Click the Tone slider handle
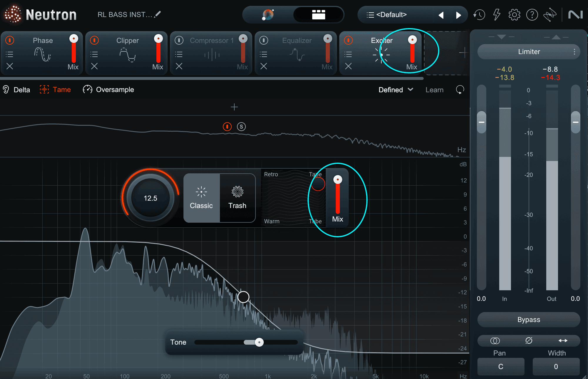This screenshot has width=588, height=379. pos(259,342)
